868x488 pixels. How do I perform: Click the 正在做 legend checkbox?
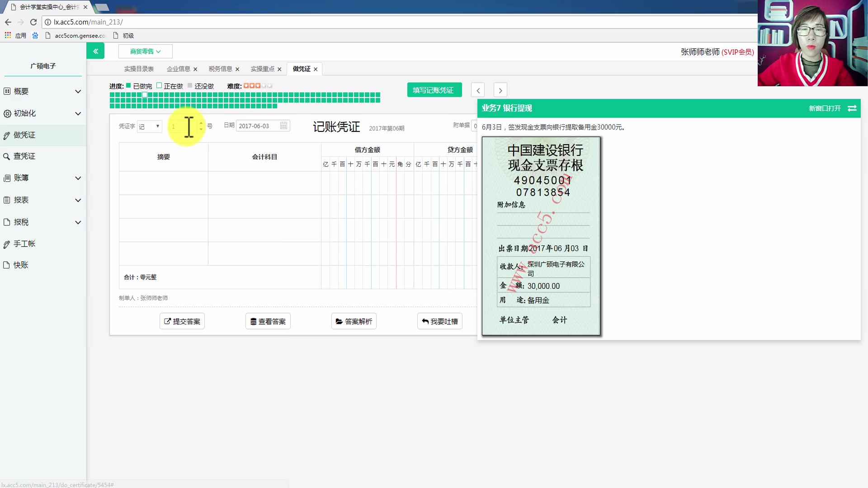[159, 85]
